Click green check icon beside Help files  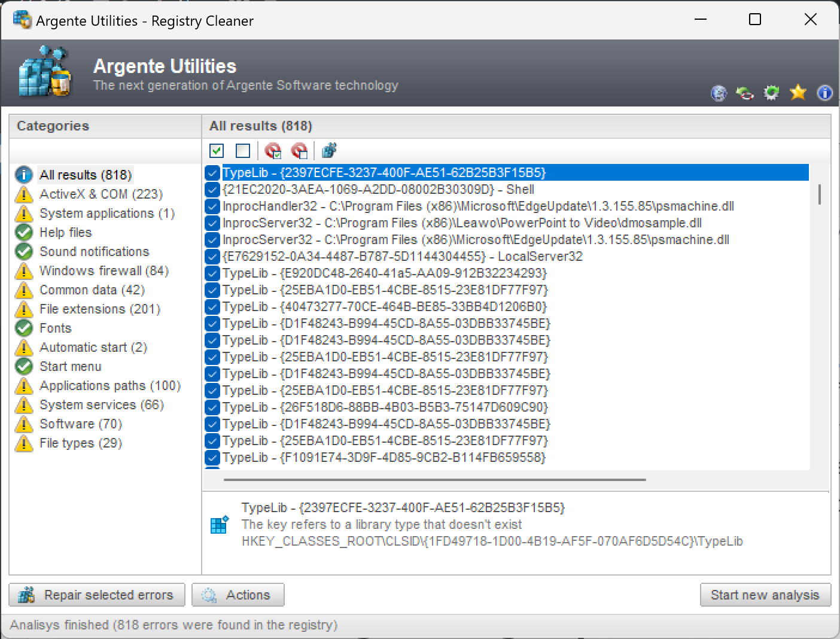tap(23, 232)
